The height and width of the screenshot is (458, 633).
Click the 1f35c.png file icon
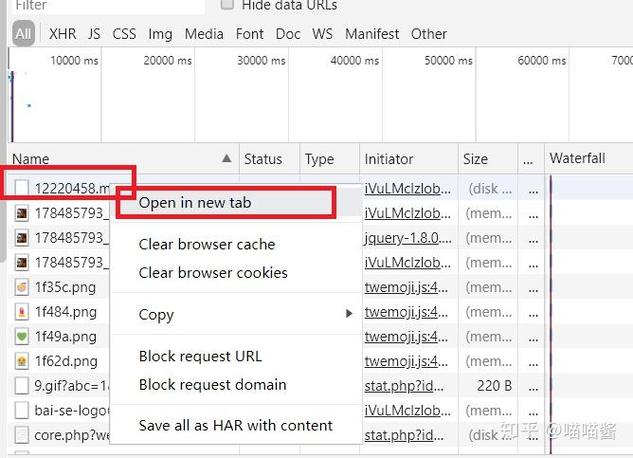(21, 288)
